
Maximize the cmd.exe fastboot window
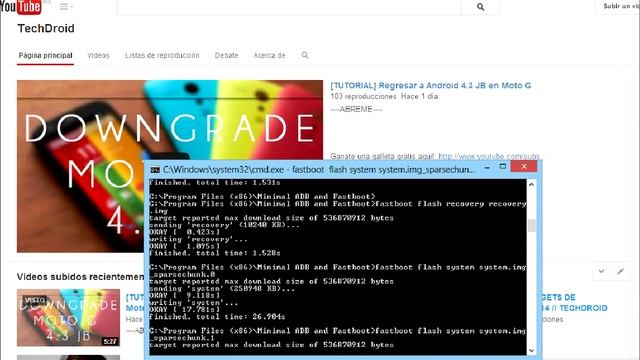(503, 167)
